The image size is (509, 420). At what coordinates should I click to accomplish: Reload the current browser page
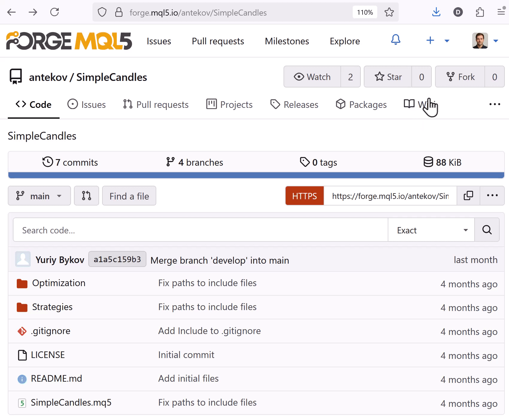coord(54,12)
